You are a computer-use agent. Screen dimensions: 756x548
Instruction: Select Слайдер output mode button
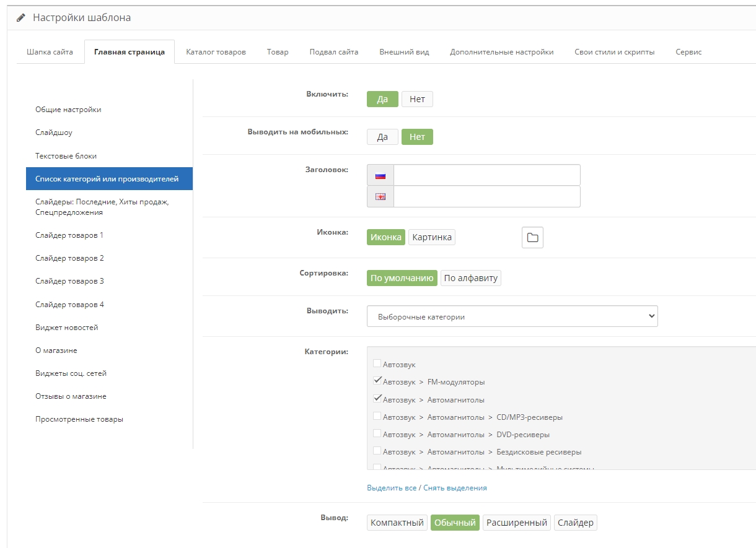tap(575, 523)
